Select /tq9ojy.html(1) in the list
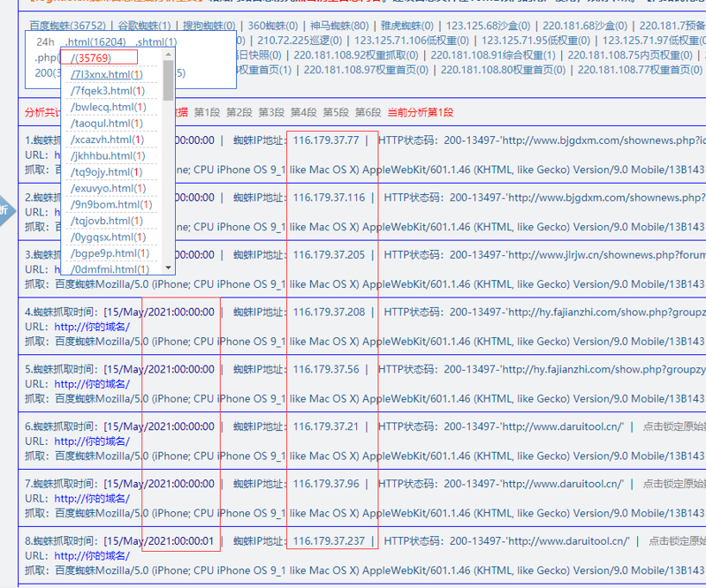Image resolution: width=706 pixels, height=588 pixels. (x=106, y=172)
